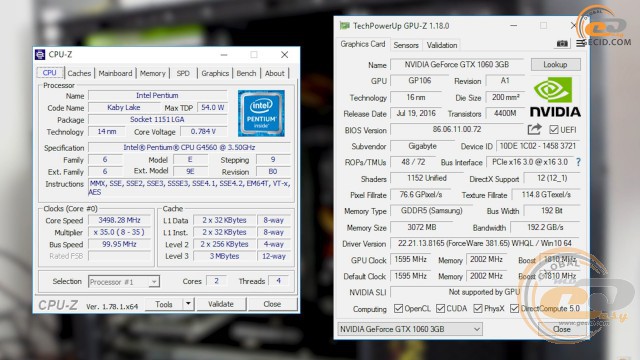Click the Validate button
The height and width of the screenshot is (360, 640).
(221, 304)
